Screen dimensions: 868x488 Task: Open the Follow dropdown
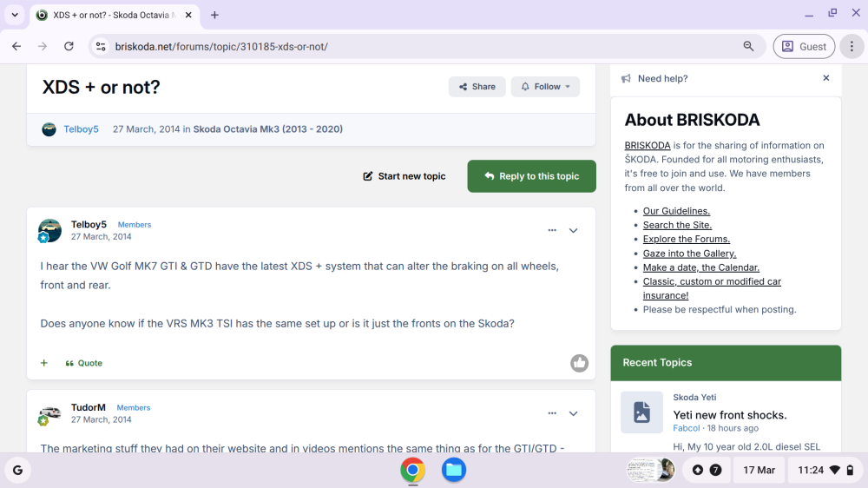pos(545,87)
